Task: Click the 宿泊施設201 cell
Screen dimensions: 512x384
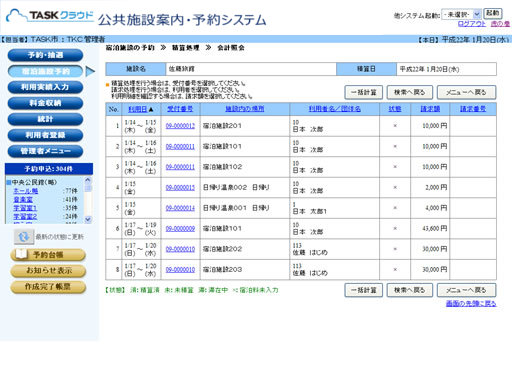Action: coord(245,126)
